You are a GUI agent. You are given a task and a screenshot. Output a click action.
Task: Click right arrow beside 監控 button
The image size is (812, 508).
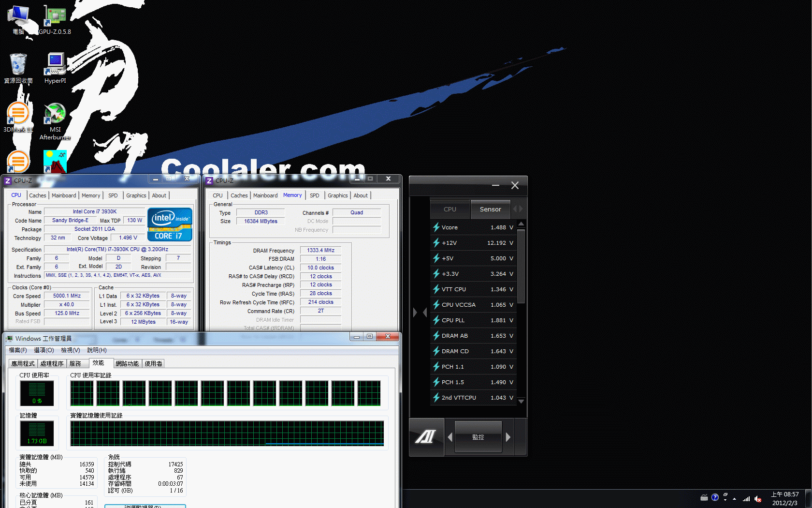point(508,437)
